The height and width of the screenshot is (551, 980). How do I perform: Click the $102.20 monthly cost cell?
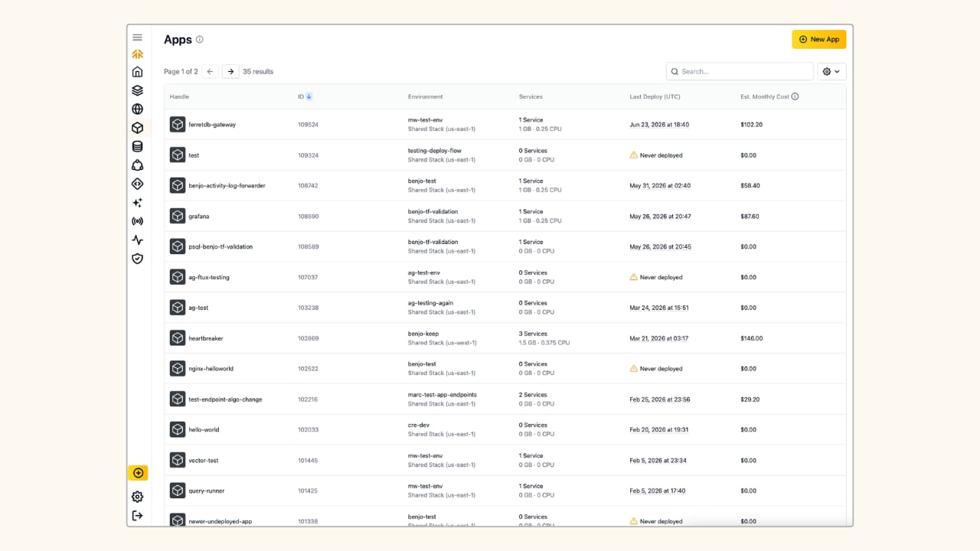tap(752, 125)
